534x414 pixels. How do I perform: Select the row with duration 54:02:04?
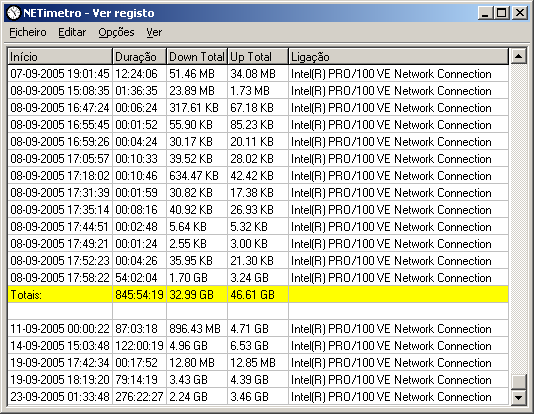pyautogui.click(x=258, y=277)
